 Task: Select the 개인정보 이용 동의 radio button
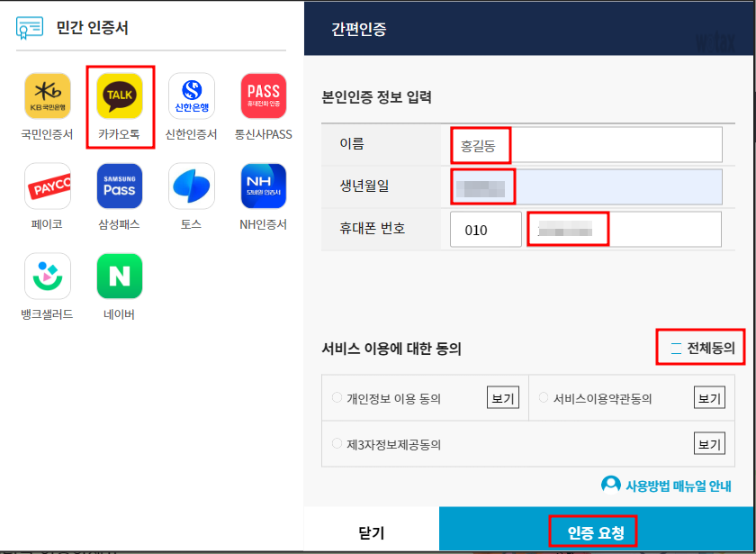337,397
